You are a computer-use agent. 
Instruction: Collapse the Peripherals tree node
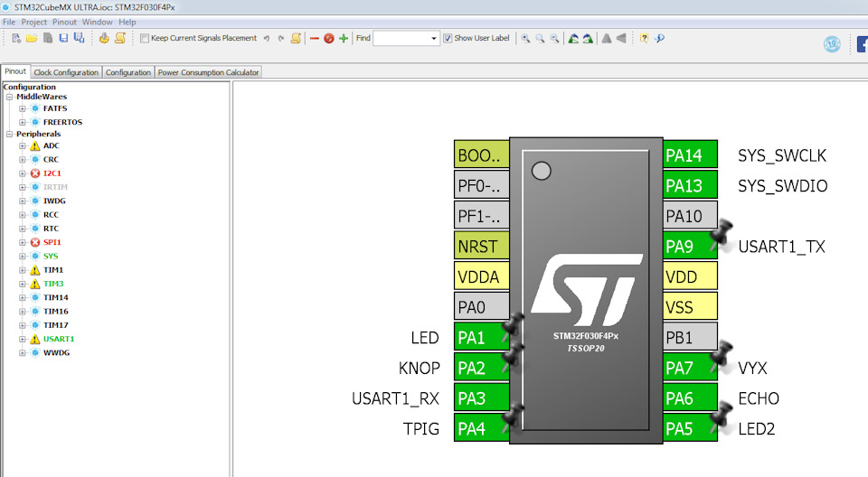click(9, 134)
